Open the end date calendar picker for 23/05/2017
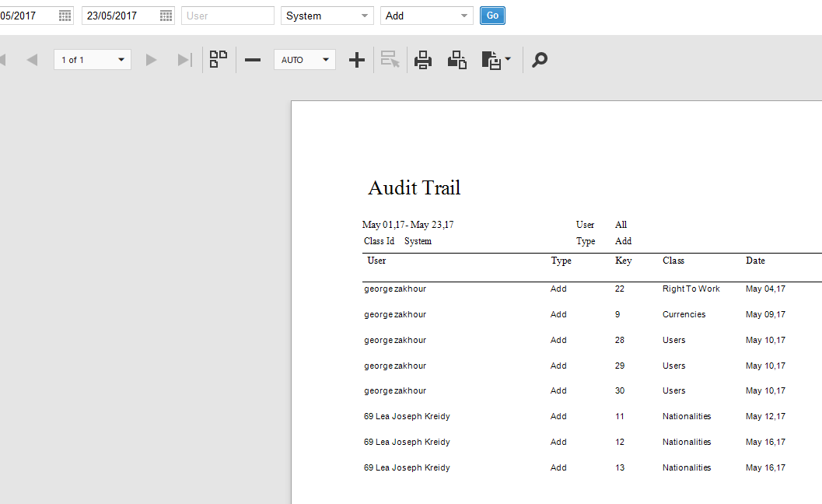Screen dimensions: 822x504 coord(166,16)
